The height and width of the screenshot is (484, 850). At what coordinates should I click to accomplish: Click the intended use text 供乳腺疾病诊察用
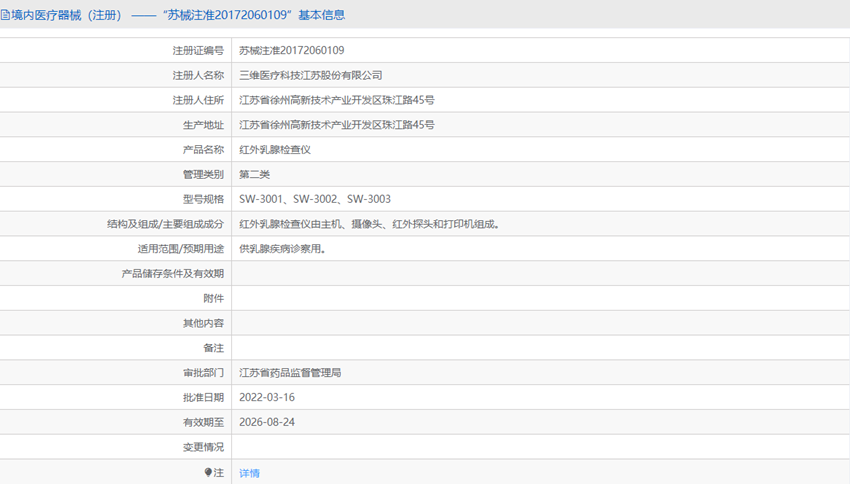tap(282, 248)
